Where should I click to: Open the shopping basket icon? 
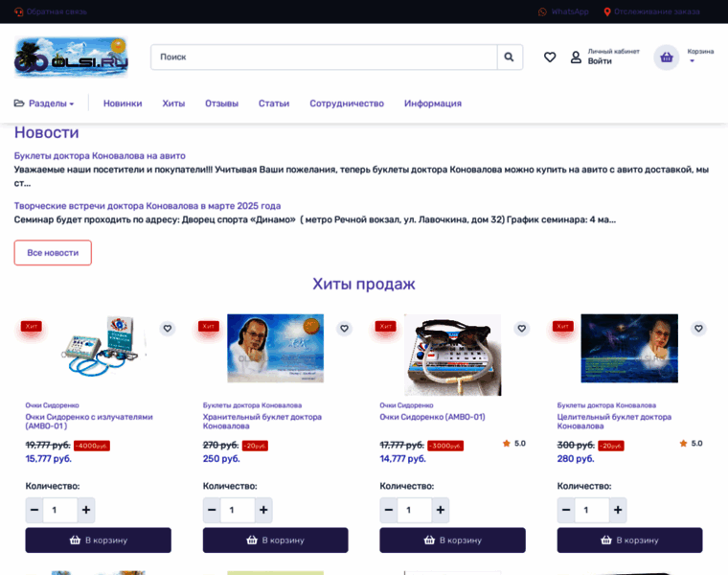click(x=667, y=57)
